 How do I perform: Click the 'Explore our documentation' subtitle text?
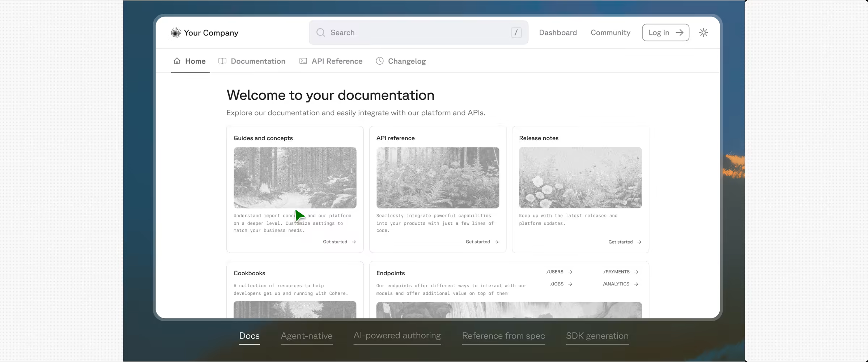click(356, 113)
